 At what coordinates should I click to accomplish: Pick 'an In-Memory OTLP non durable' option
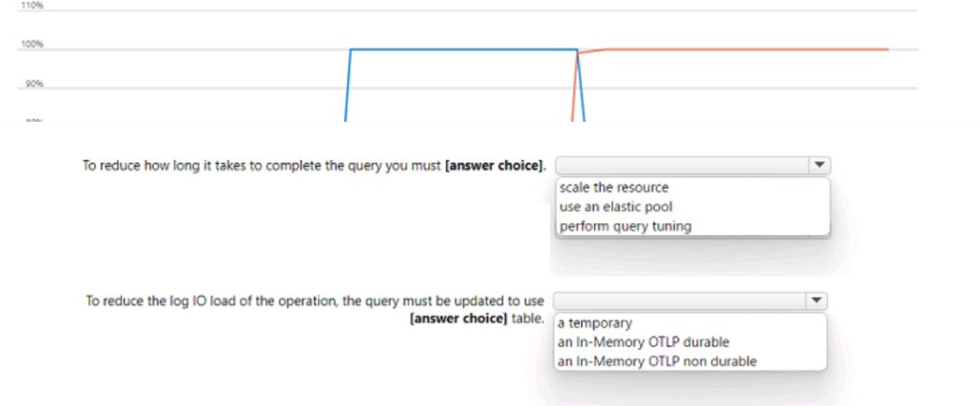[657, 361]
